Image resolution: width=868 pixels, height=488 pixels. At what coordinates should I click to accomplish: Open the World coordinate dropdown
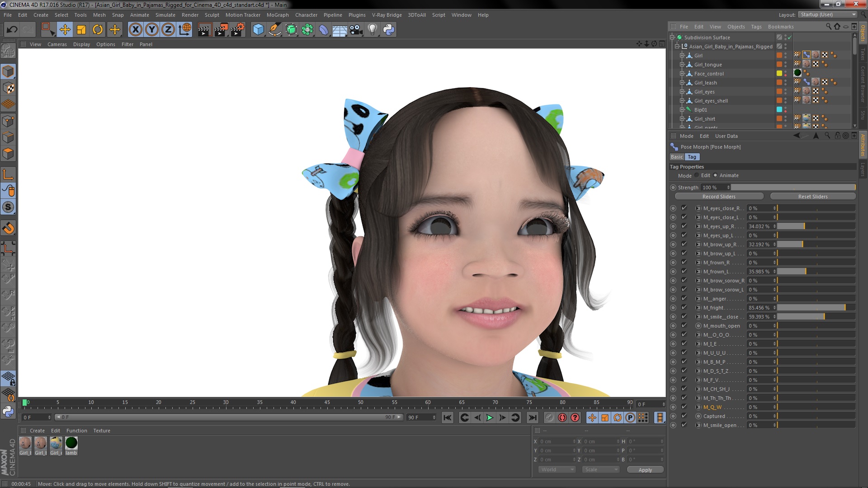pos(557,469)
